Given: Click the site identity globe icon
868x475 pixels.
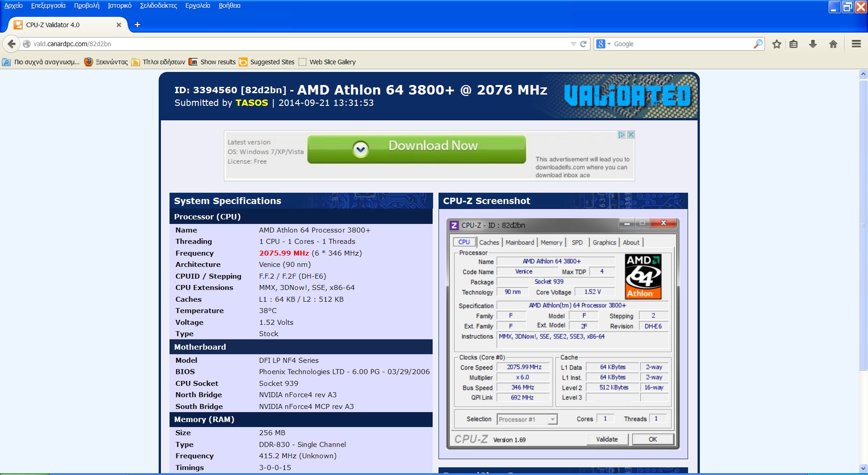Looking at the screenshot, I should click(x=27, y=44).
